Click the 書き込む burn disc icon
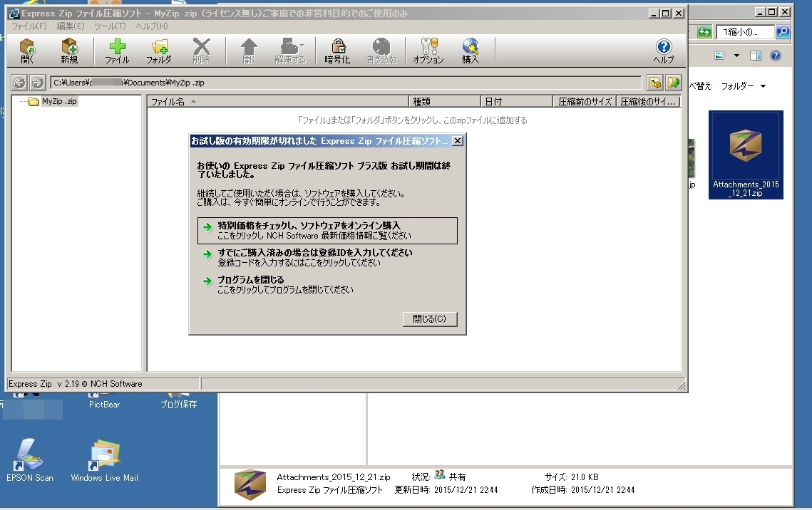812x510 pixels. click(381, 51)
